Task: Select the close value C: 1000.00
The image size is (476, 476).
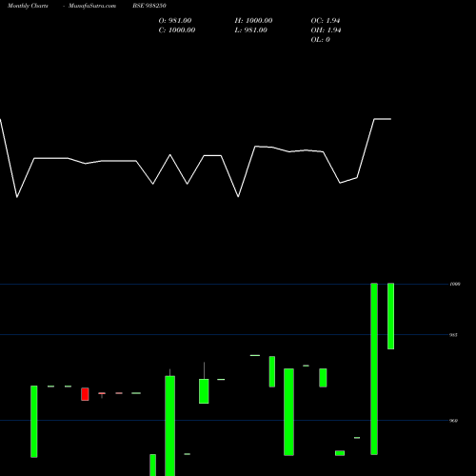Action: click(177, 30)
